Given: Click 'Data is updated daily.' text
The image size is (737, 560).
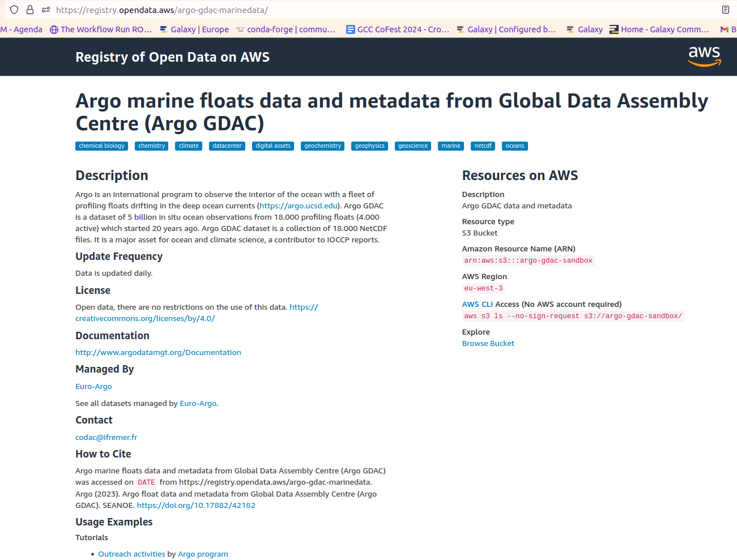Looking at the screenshot, I should click(x=114, y=273).
